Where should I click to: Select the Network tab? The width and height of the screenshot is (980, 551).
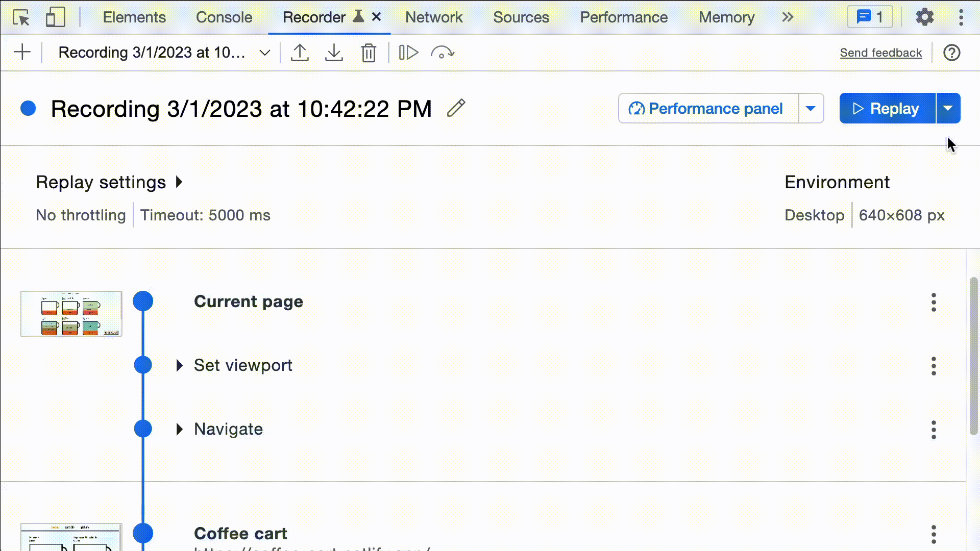tap(433, 17)
